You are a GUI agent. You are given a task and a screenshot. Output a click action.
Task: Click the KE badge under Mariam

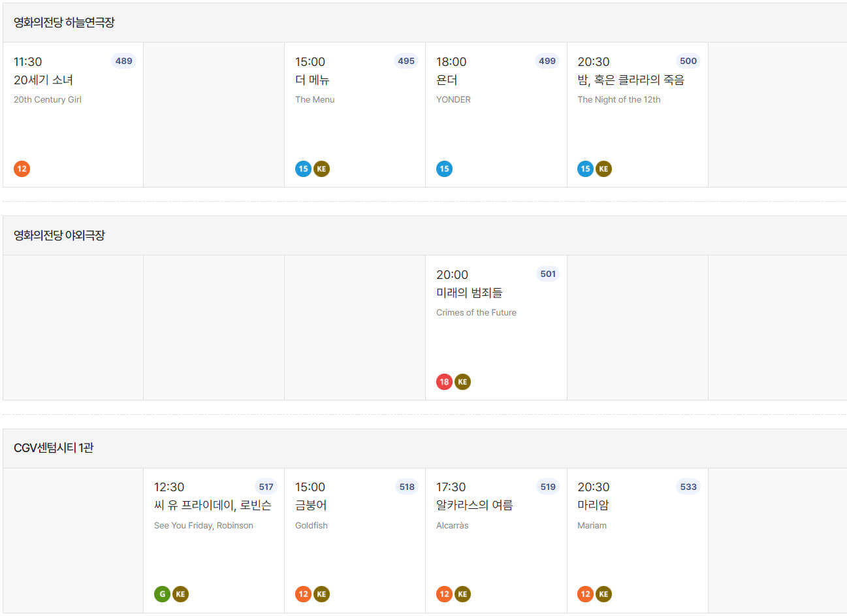[603, 594]
